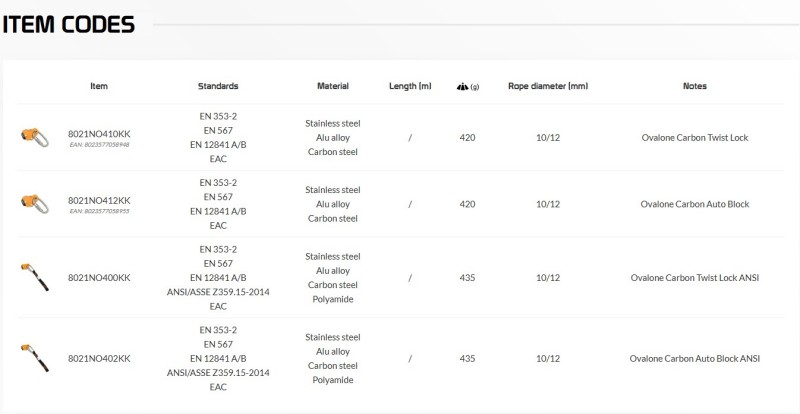The image size is (800, 414).
Task: Click the Standards column header
Action: point(218,86)
